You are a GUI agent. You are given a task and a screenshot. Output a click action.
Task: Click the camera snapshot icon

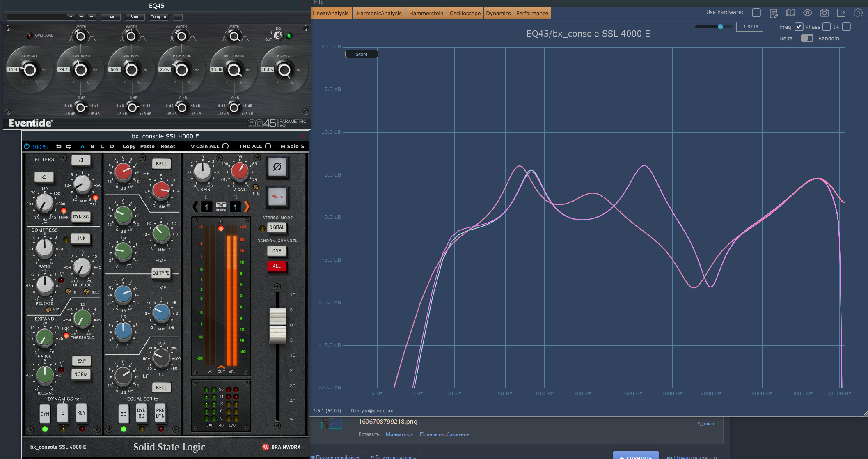824,13
